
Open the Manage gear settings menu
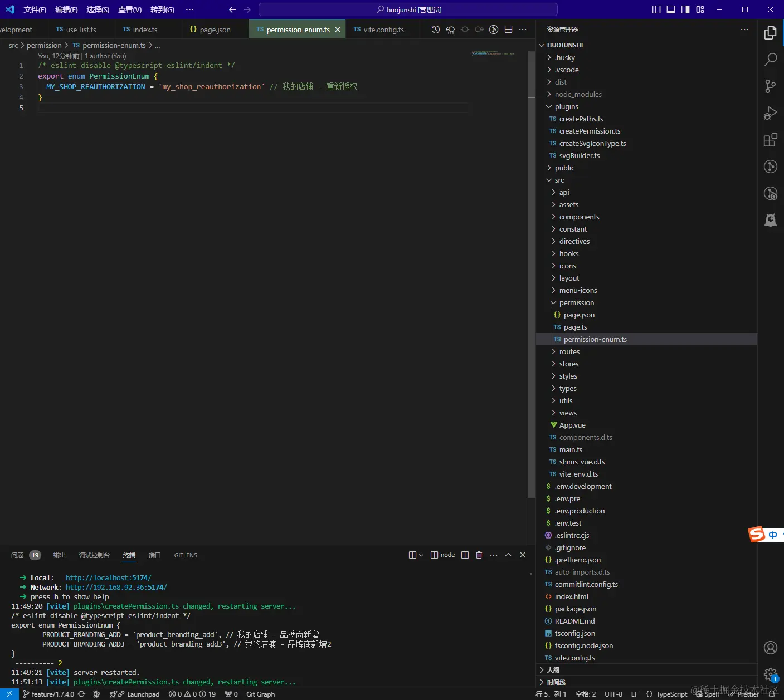[770, 674]
